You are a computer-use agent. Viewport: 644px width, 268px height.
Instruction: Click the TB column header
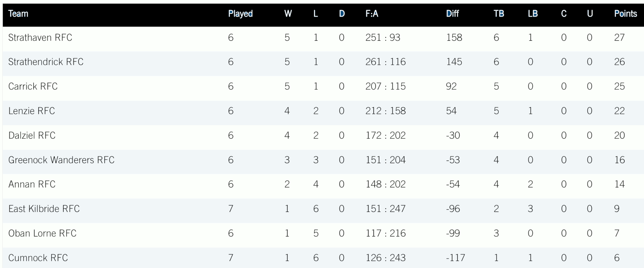click(498, 14)
